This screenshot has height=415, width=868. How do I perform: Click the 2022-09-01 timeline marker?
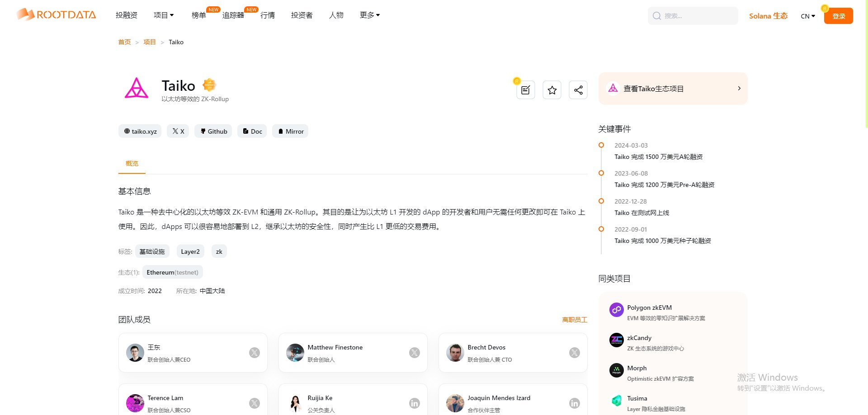coord(601,229)
